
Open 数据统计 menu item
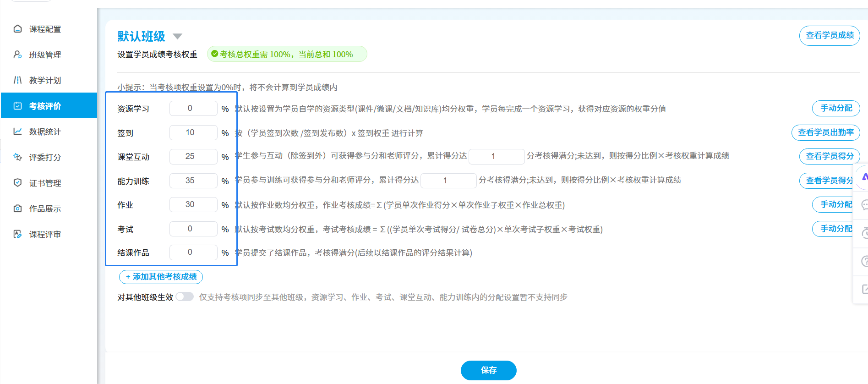pyautogui.click(x=45, y=132)
